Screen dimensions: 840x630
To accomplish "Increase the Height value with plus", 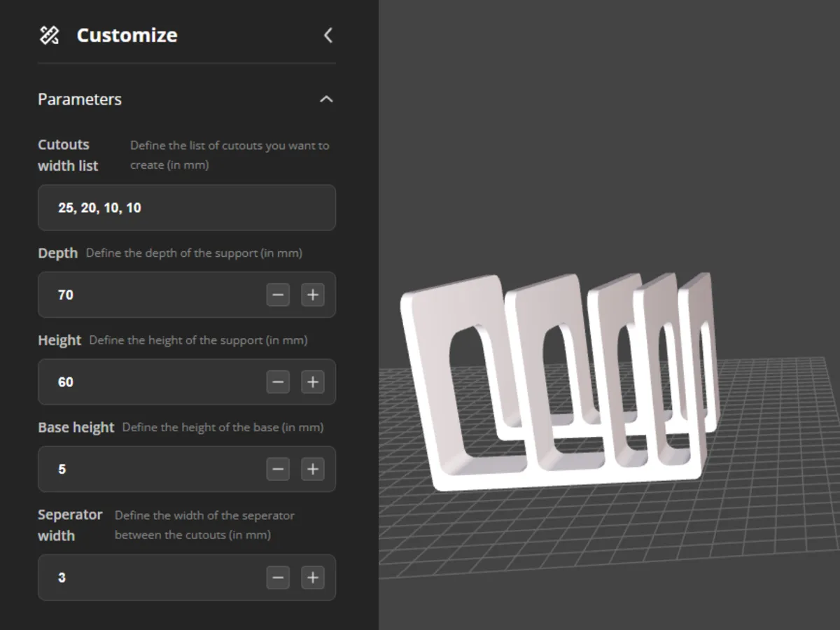I will pyautogui.click(x=313, y=382).
